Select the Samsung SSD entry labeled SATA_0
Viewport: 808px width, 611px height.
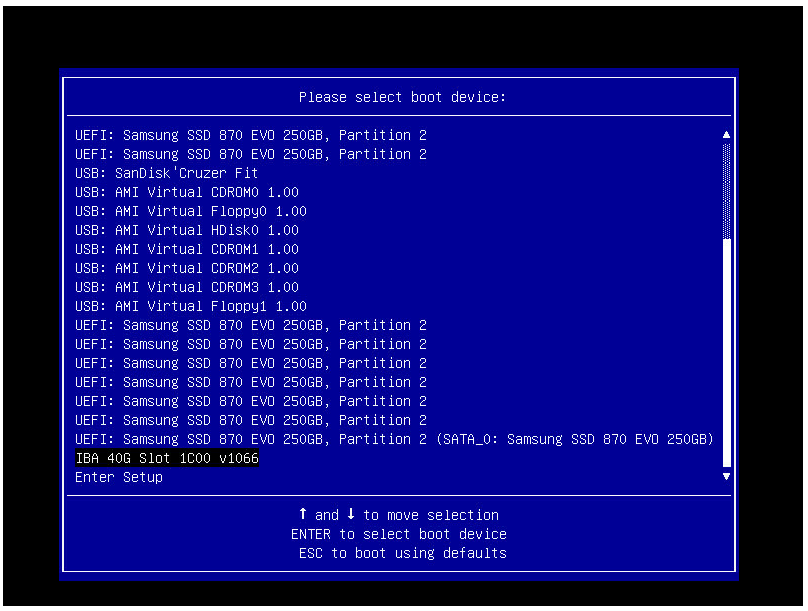pos(394,439)
